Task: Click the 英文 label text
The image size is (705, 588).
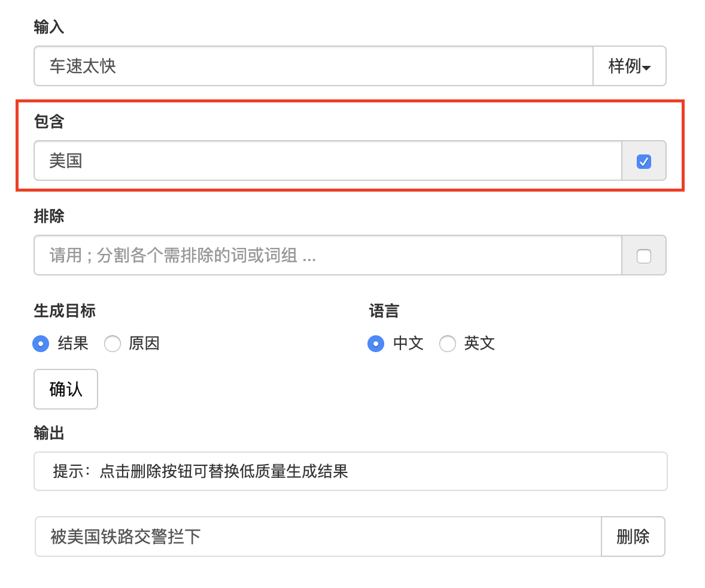Action: (x=479, y=343)
